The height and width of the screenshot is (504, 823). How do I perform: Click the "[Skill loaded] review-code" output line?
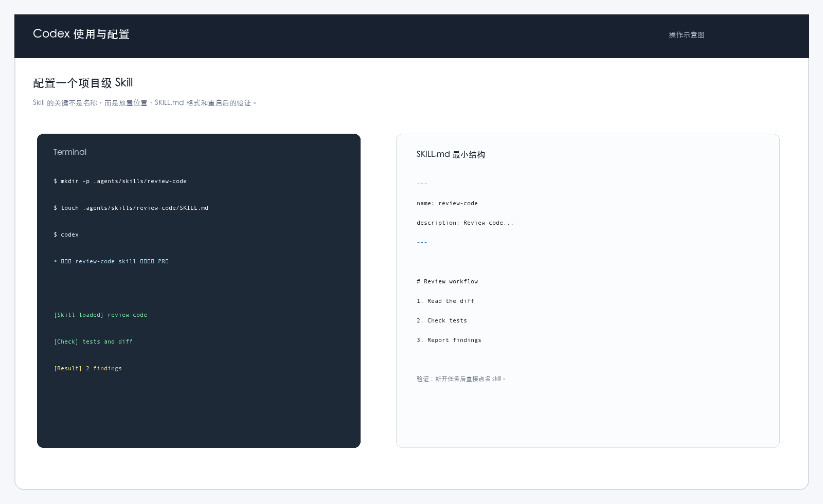100,315
